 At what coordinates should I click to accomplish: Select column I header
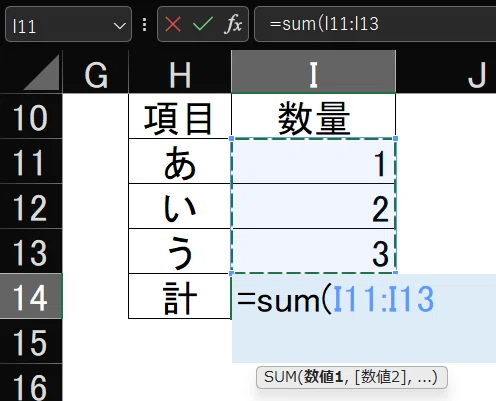(314, 72)
